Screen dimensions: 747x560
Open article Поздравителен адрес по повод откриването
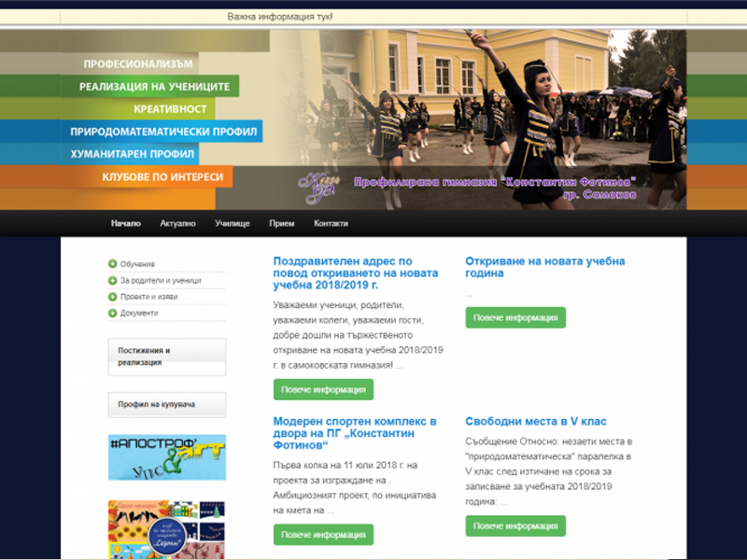(x=356, y=273)
